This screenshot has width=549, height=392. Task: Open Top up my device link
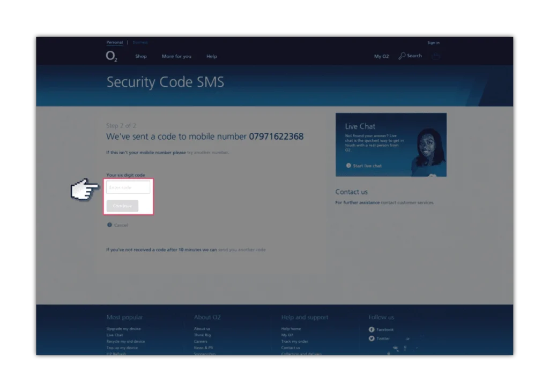coord(122,348)
